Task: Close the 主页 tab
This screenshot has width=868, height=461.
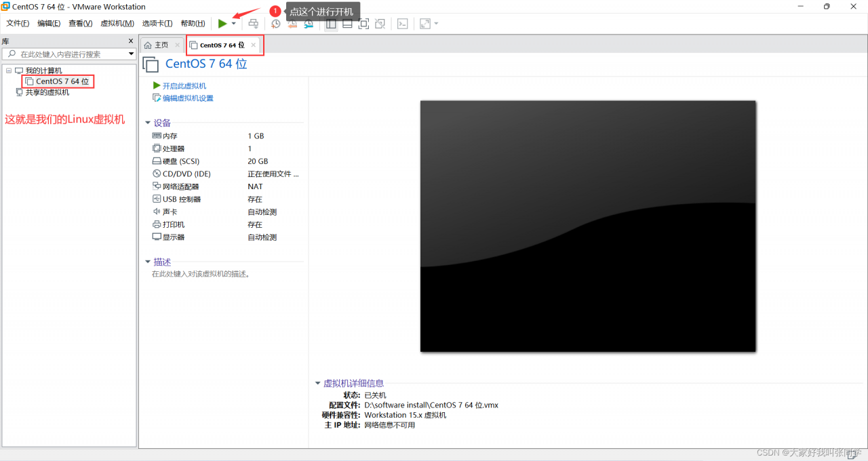Action: (177, 45)
